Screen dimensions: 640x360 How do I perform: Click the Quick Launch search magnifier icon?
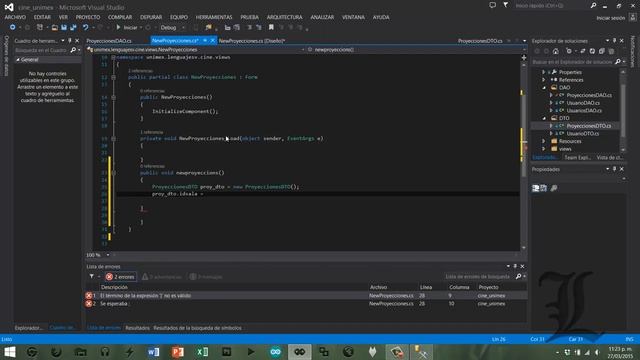pyautogui.click(x=593, y=6)
